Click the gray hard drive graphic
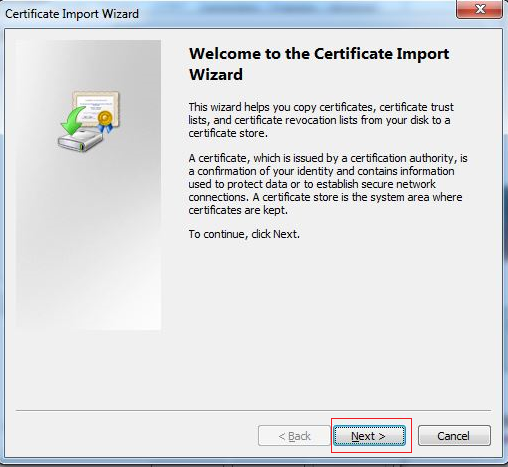Screen dimensions: 508x467 [x=80, y=140]
